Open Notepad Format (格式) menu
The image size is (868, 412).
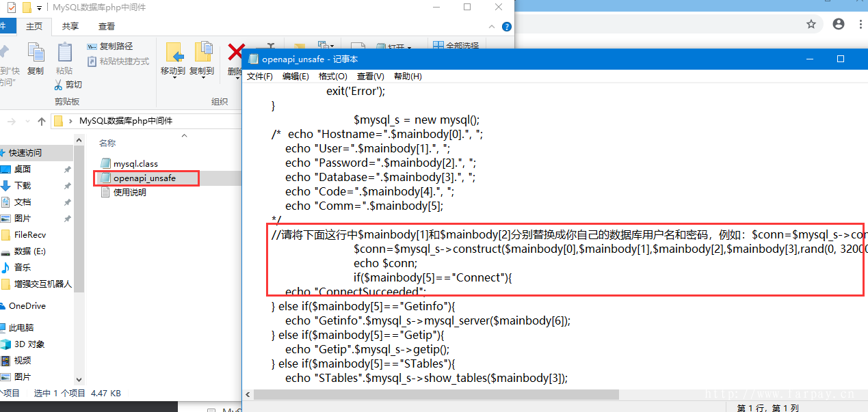click(x=332, y=77)
